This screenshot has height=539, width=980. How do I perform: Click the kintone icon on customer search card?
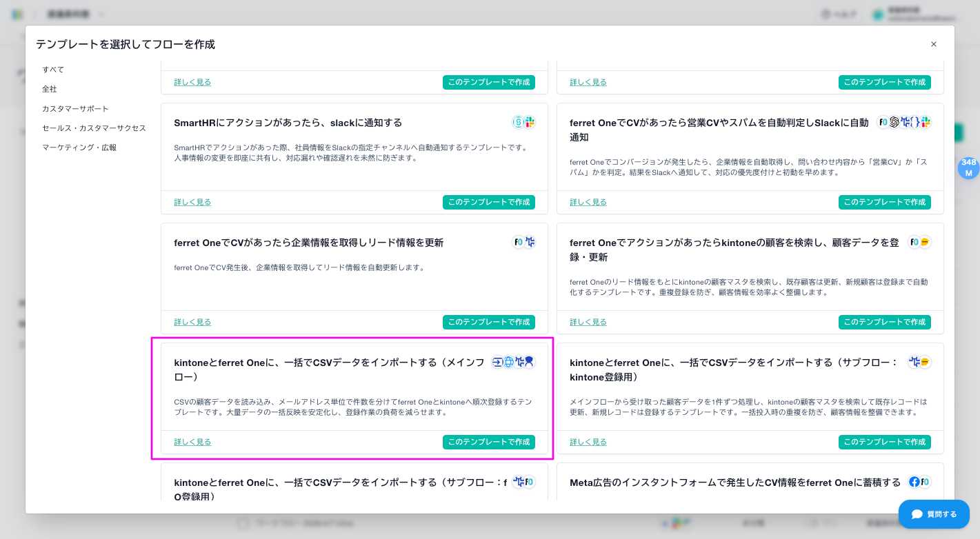(x=925, y=242)
